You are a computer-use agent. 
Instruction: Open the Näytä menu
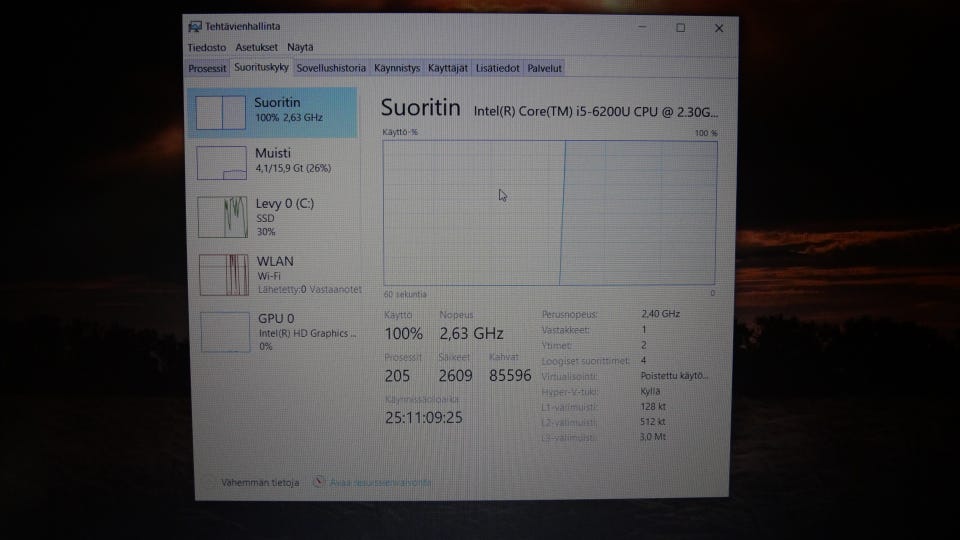[x=300, y=47]
